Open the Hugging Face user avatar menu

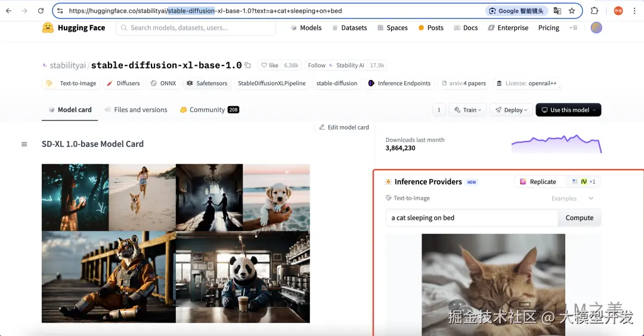click(596, 27)
